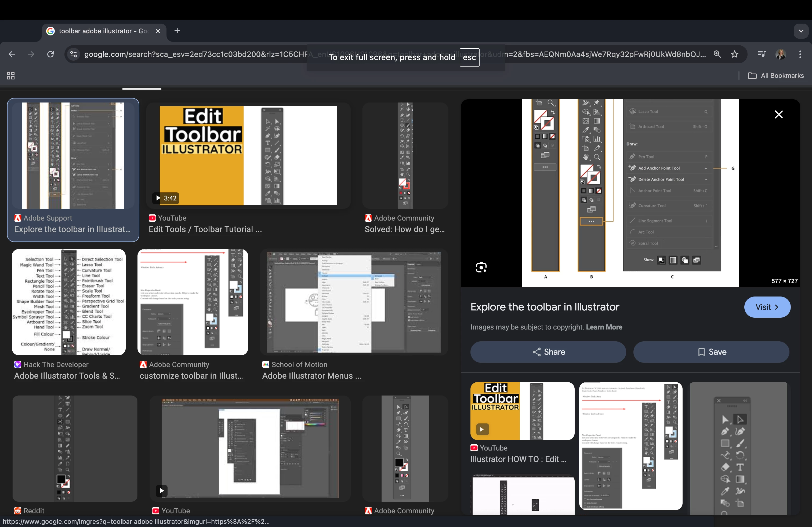Image resolution: width=812 pixels, height=527 pixels.
Task: Open Chrome three-dot menu
Action: [800, 54]
